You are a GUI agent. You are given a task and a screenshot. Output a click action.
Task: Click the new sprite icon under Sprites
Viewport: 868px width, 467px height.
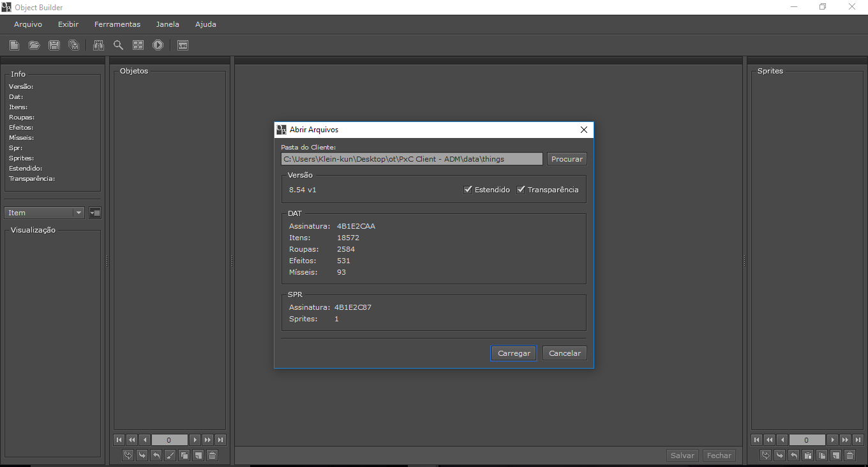click(835, 456)
